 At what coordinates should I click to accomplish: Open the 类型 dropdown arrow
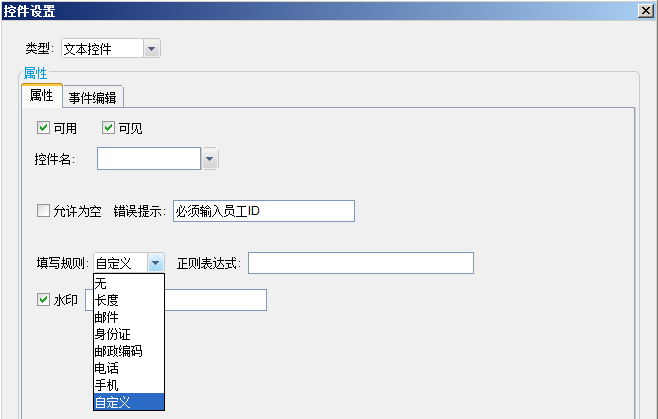point(151,49)
